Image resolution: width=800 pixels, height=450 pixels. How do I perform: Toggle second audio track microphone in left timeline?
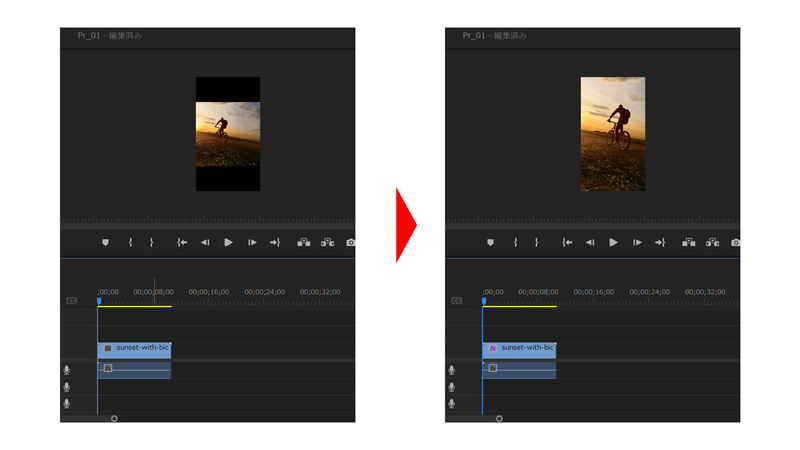[67, 387]
